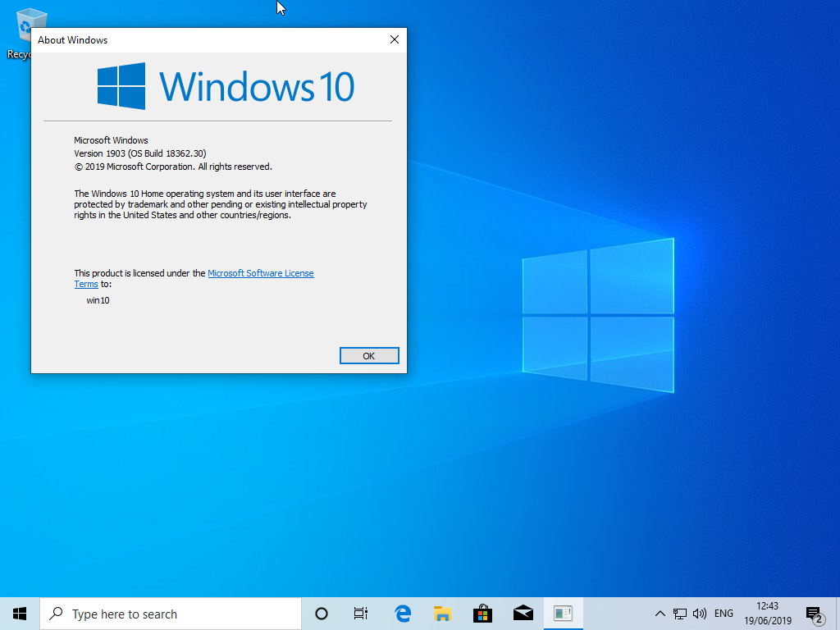This screenshot has height=630, width=840.
Task: Open the Microsoft Software License link
Action: [x=260, y=273]
